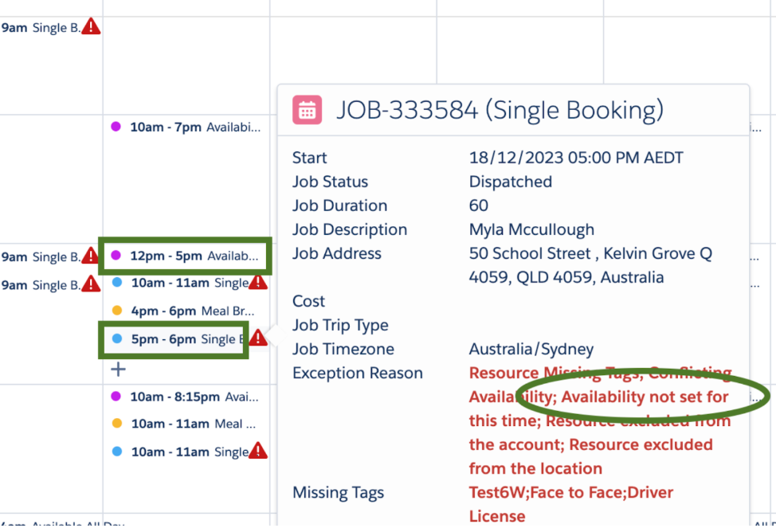
Task: Click the pink calendar icon in job popup
Action: [x=307, y=110]
